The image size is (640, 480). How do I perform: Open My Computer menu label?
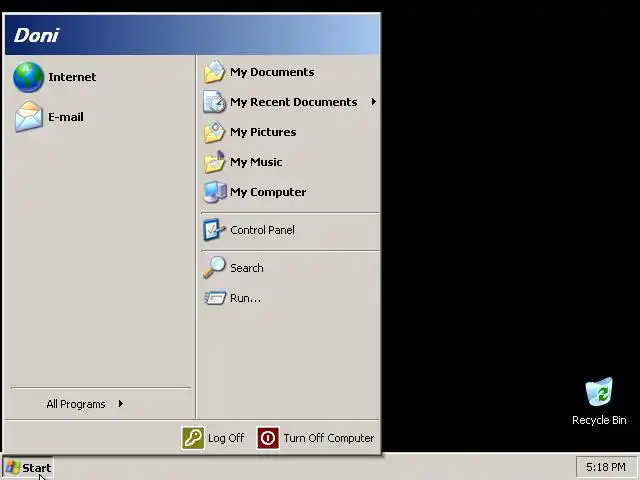point(268,192)
